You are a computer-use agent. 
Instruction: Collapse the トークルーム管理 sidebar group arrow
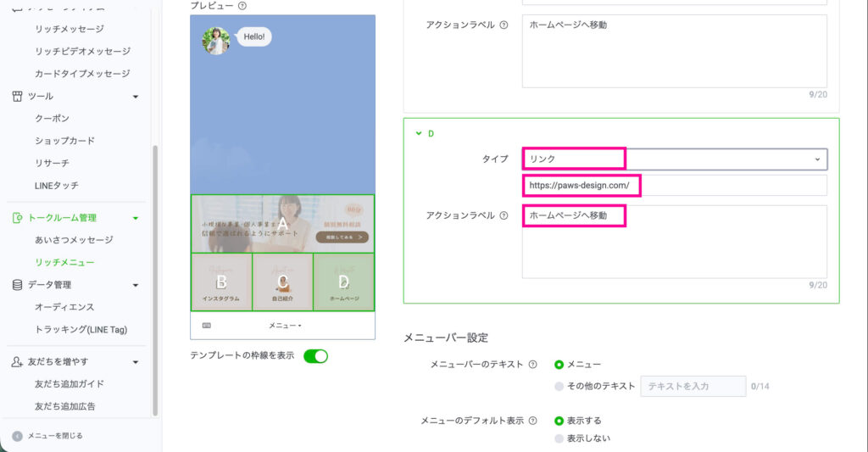point(136,219)
